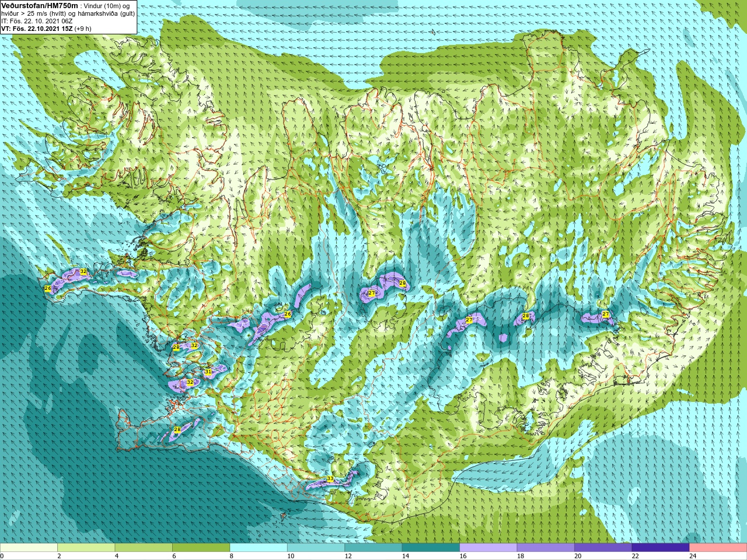Click the legend tick label 14
Viewport: 747px width, 560px height.
pos(406,556)
